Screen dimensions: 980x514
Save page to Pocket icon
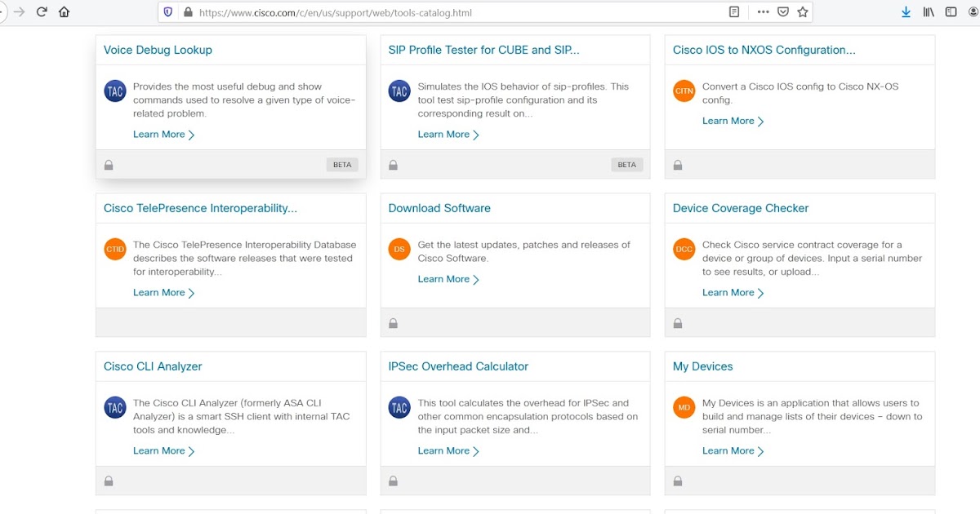783,12
